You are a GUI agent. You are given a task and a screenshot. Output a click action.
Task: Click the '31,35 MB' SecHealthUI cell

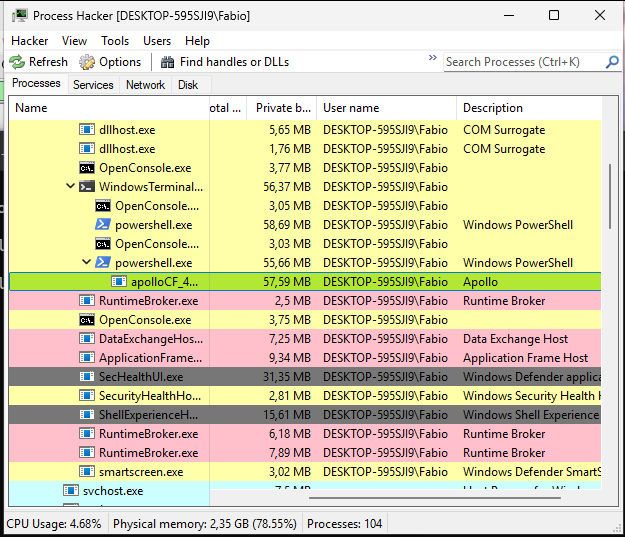coord(287,377)
